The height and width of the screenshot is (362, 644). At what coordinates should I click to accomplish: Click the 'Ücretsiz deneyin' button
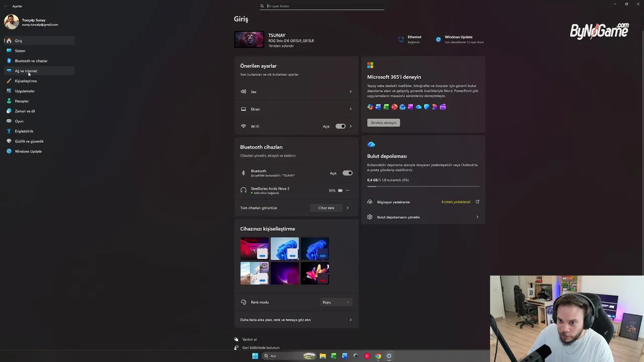tap(383, 123)
